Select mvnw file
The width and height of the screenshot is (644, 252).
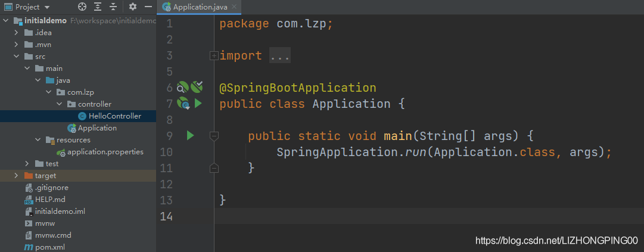click(x=45, y=223)
